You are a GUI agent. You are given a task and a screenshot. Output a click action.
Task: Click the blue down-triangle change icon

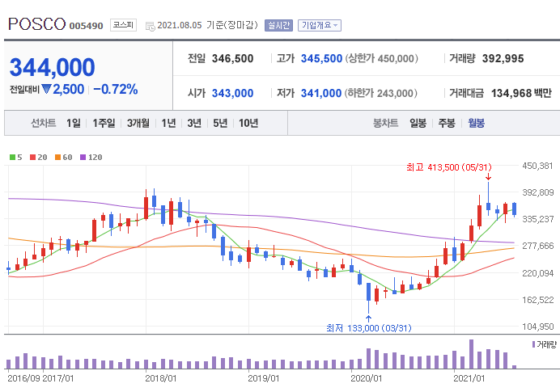46,89
